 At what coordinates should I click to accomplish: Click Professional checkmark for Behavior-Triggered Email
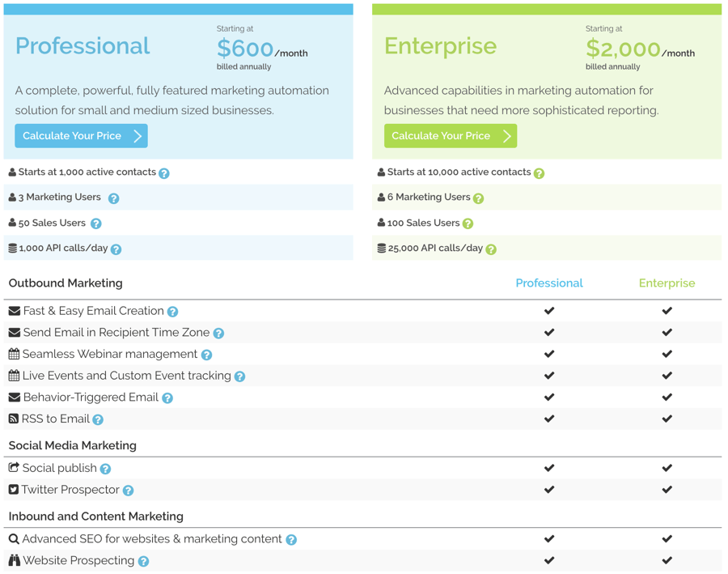[x=549, y=397]
